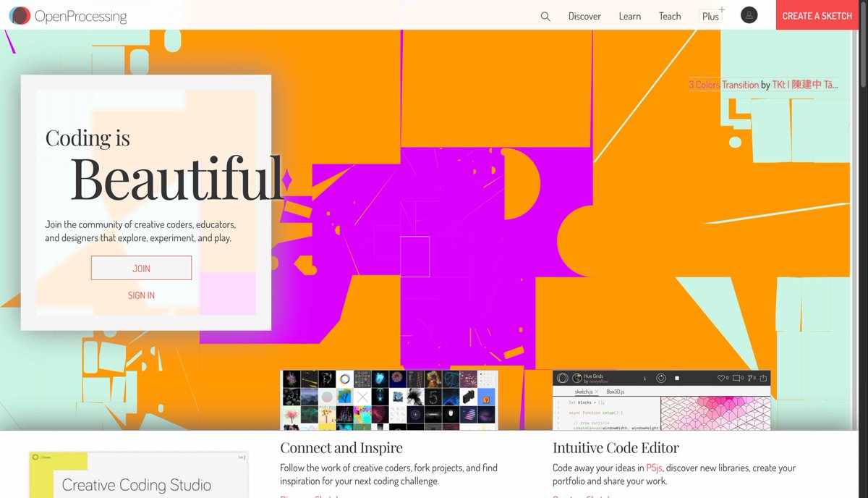Open the Teach menu
The width and height of the screenshot is (868, 498).
[x=670, y=16]
